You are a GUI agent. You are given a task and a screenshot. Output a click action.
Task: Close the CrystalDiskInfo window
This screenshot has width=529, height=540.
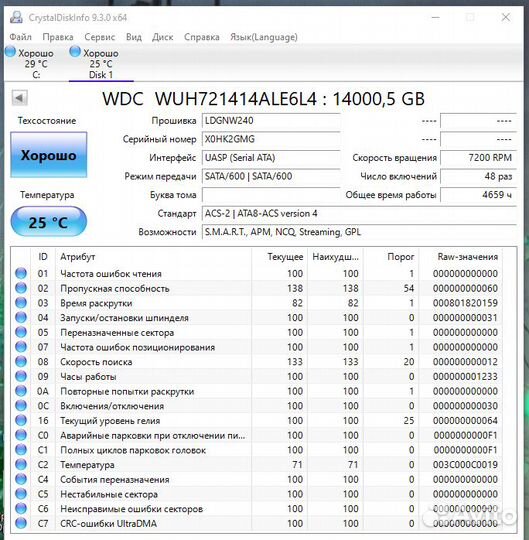[x=506, y=17]
